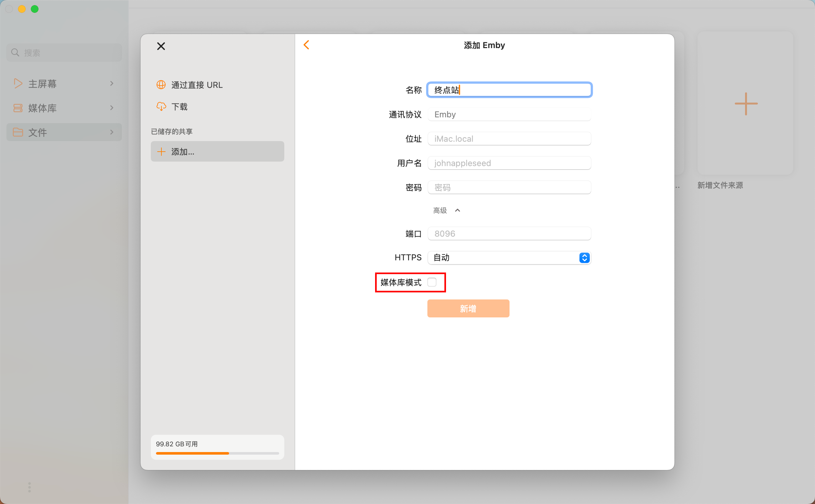Click the 99.82 GB storage usage bar
815x504 pixels.
pos(217,453)
